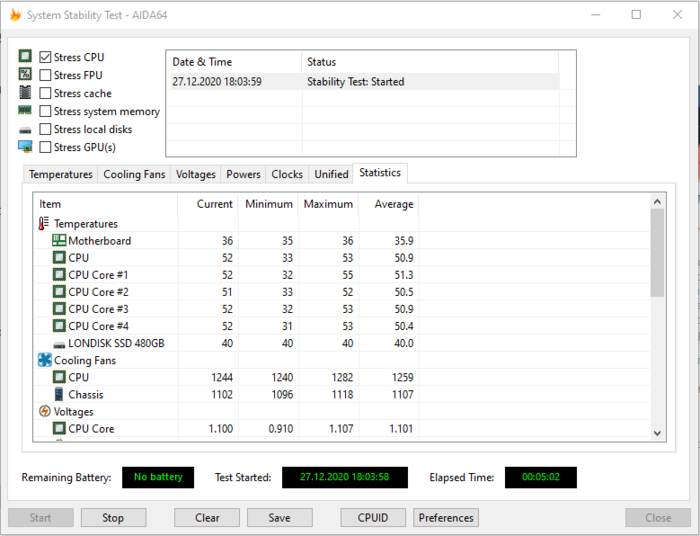This screenshot has height=536, width=700.
Task: Switch to the Cooling Fans tab
Action: coord(134,174)
